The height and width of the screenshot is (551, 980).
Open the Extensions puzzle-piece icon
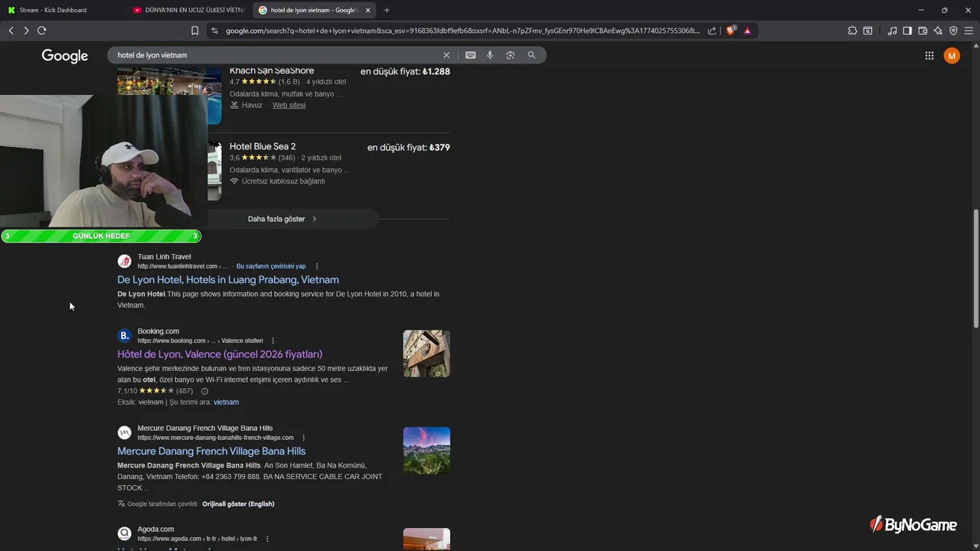[x=852, y=31]
